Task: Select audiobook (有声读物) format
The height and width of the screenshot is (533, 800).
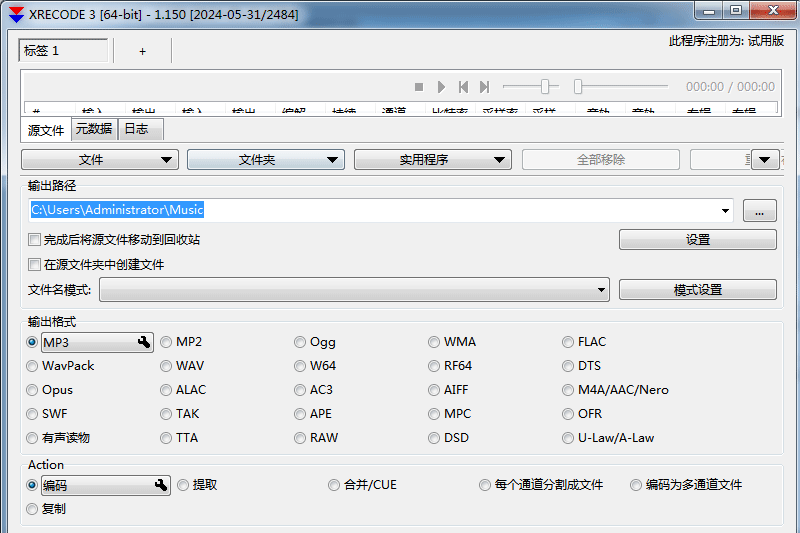Action: 32,438
